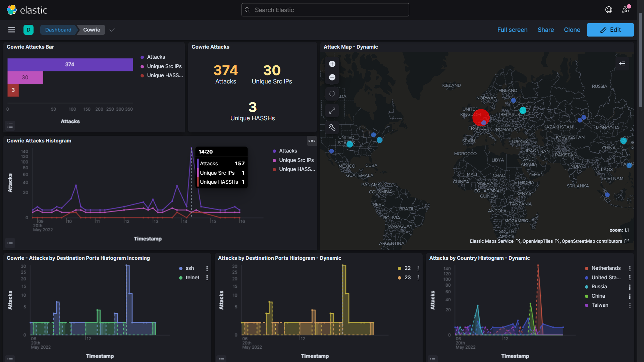Expand breadcrumb saved-state chevron
Image resolution: width=644 pixels, height=362 pixels.
click(112, 30)
